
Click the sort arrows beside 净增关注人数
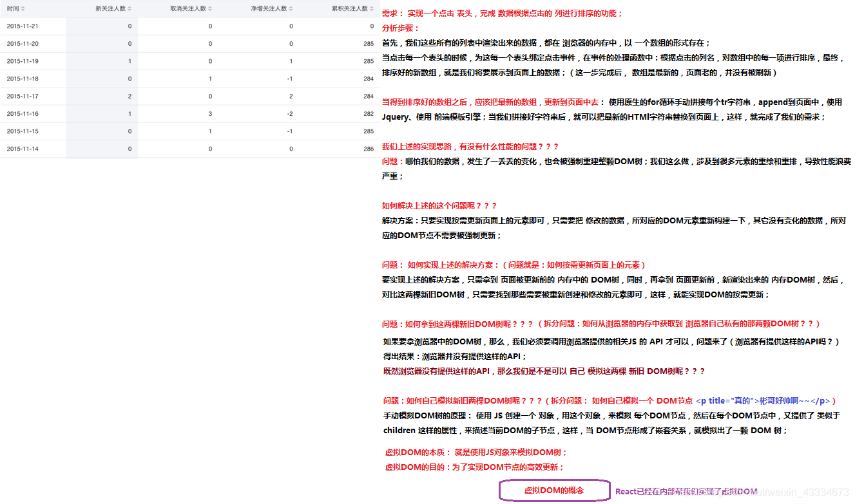coord(290,9)
